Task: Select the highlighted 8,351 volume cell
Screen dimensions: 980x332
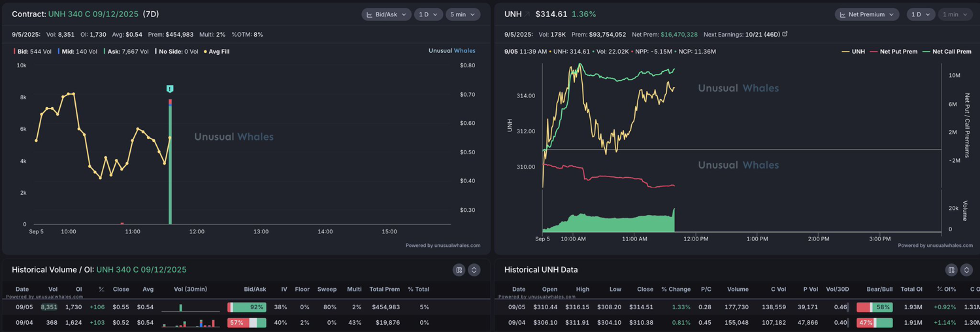Action: [x=49, y=307]
